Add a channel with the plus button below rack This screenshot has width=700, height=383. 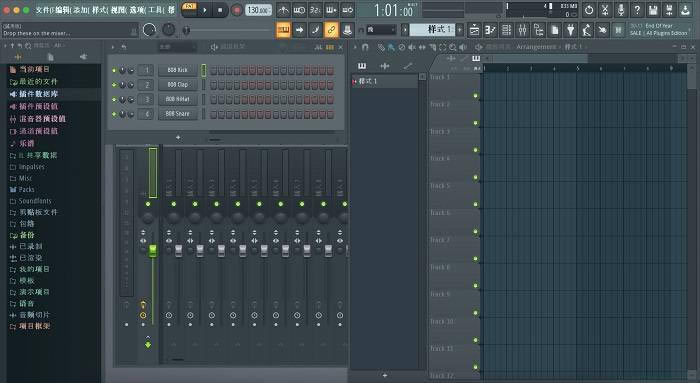coord(178,137)
